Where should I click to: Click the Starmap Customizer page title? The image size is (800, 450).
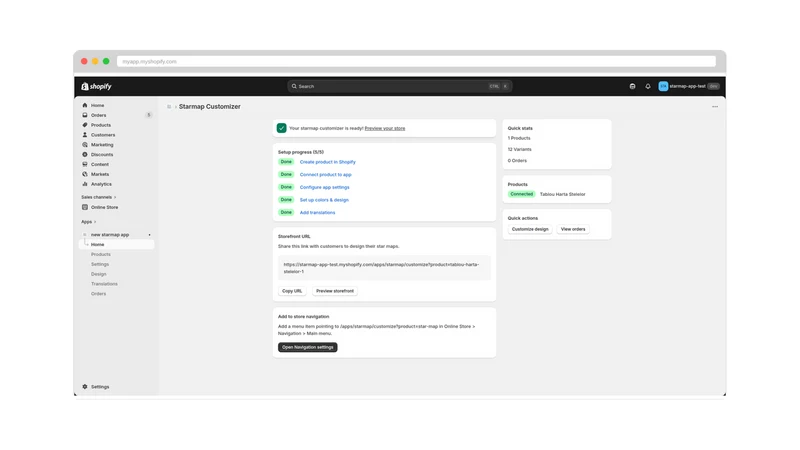click(210, 107)
